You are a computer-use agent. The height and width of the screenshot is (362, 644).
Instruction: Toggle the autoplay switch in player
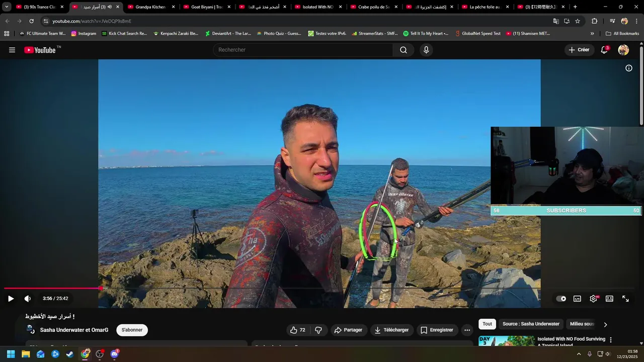[561, 299]
